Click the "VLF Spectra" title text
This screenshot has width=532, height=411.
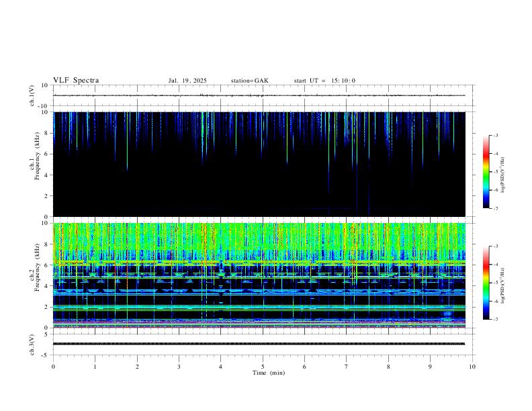[x=76, y=81]
